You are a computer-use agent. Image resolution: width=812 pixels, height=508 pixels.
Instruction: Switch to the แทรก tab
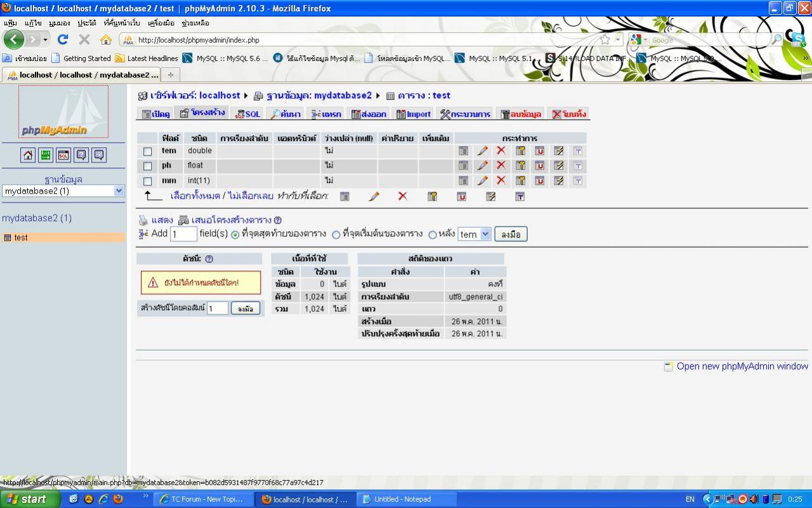[326, 114]
